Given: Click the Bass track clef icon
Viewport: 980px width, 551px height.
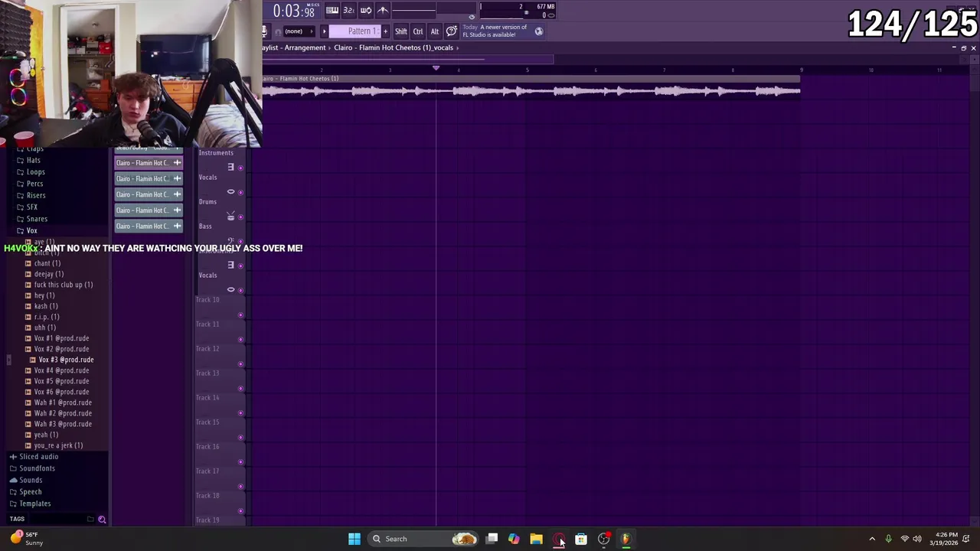Looking at the screenshot, I should click(x=230, y=241).
